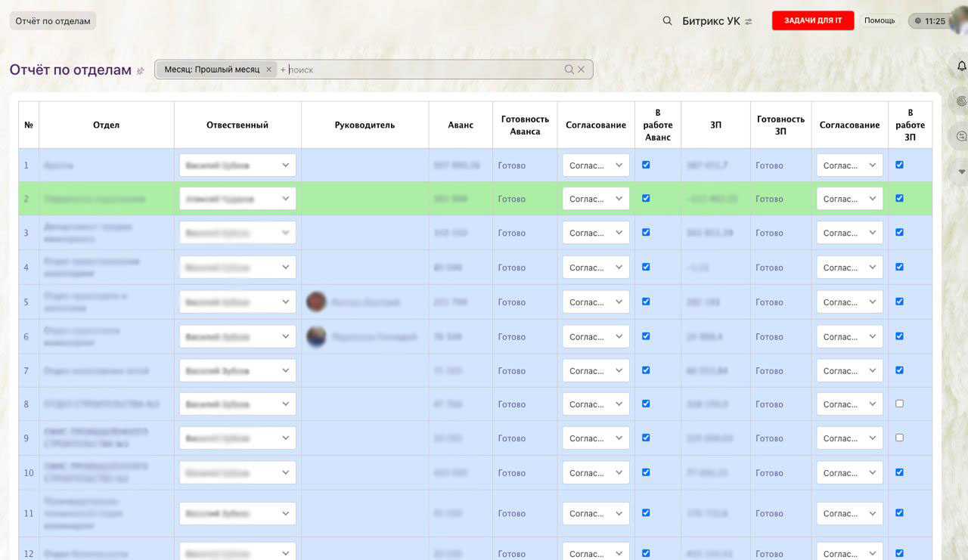Check the 'В работе ЗП' checkbox in row 8
The width and height of the screenshot is (968, 560).
pos(899,404)
